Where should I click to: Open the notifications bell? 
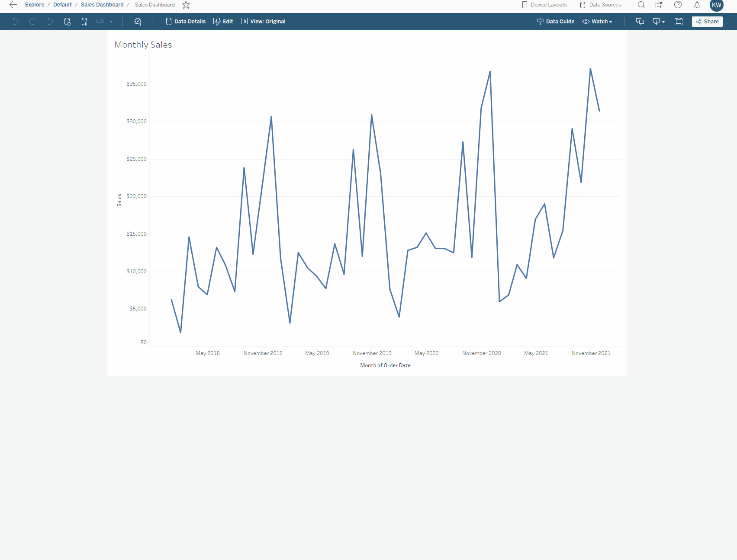coord(697,5)
